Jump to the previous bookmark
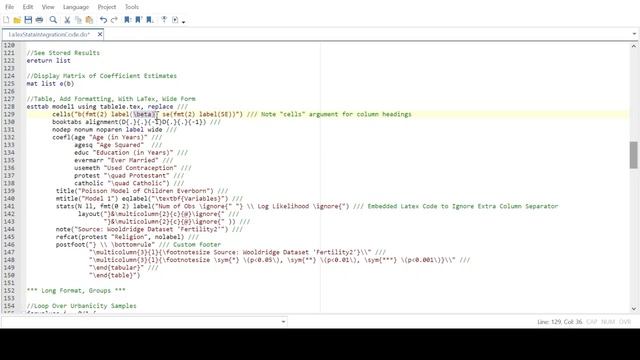The width and height of the screenshot is (640, 360). [x=139, y=20]
